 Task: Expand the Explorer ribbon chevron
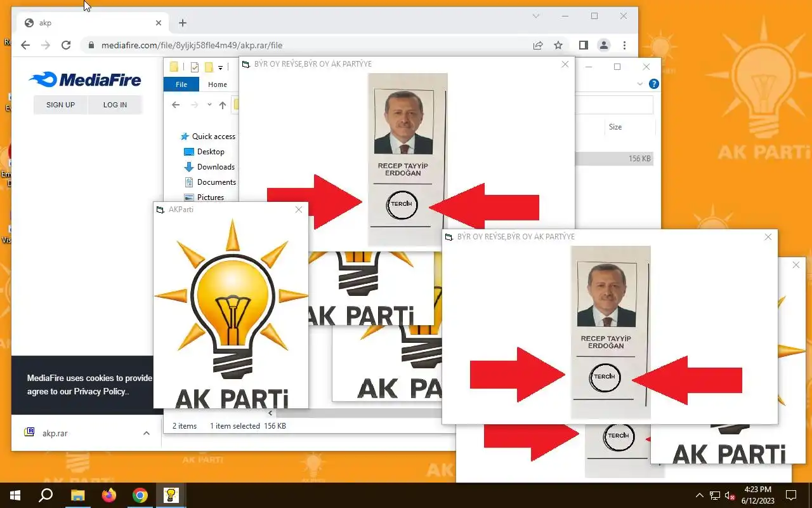point(639,84)
